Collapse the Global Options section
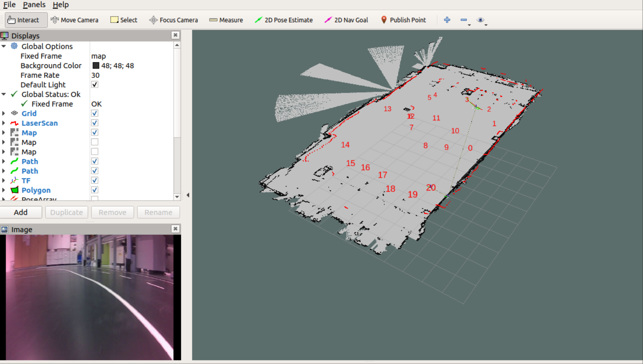This screenshot has width=643, height=364. [x=4, y=46]
